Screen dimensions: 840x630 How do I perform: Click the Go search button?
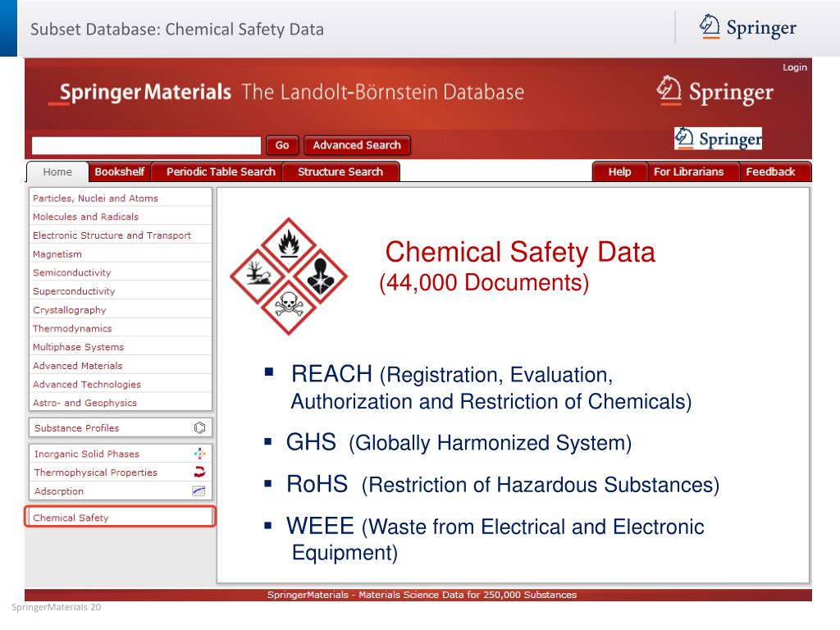(282, 145)
